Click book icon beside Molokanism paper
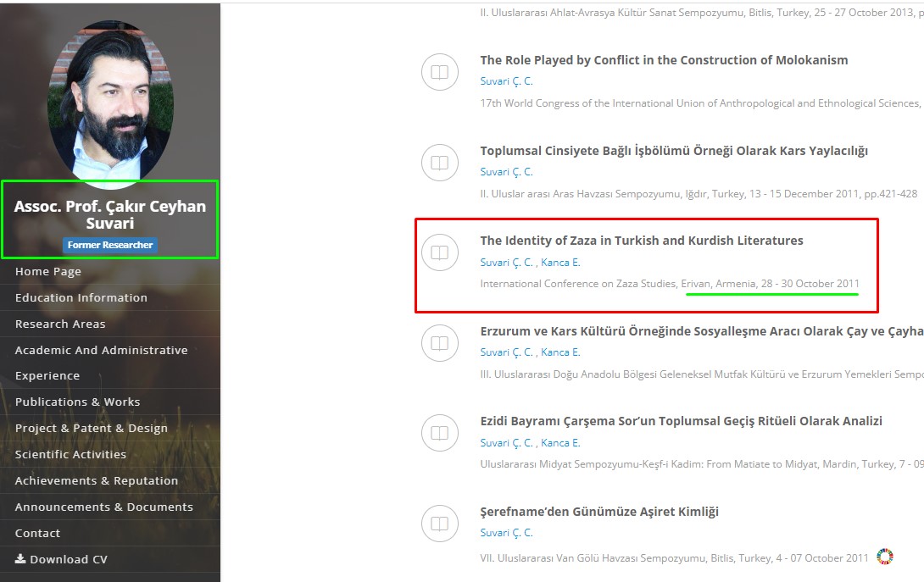The width and height of the screenshot is (924, 582). tap(439, 73)
